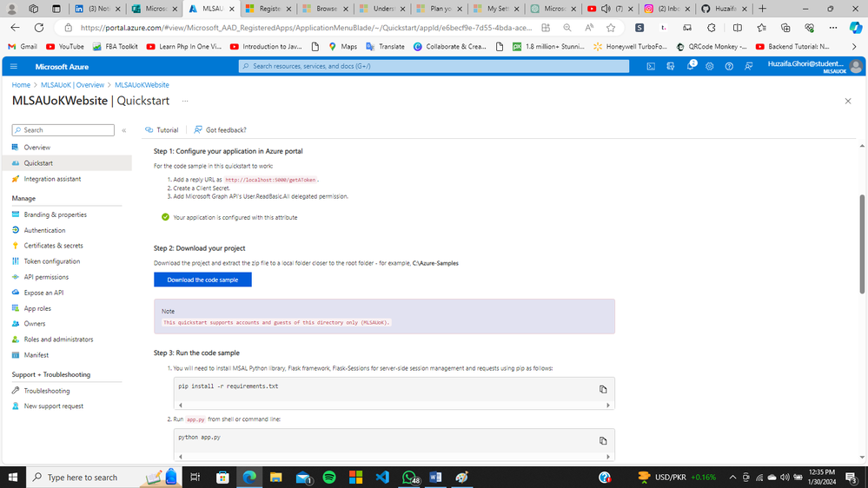Open the FBA Toolkit bookmark

click(x=116, y=47)
